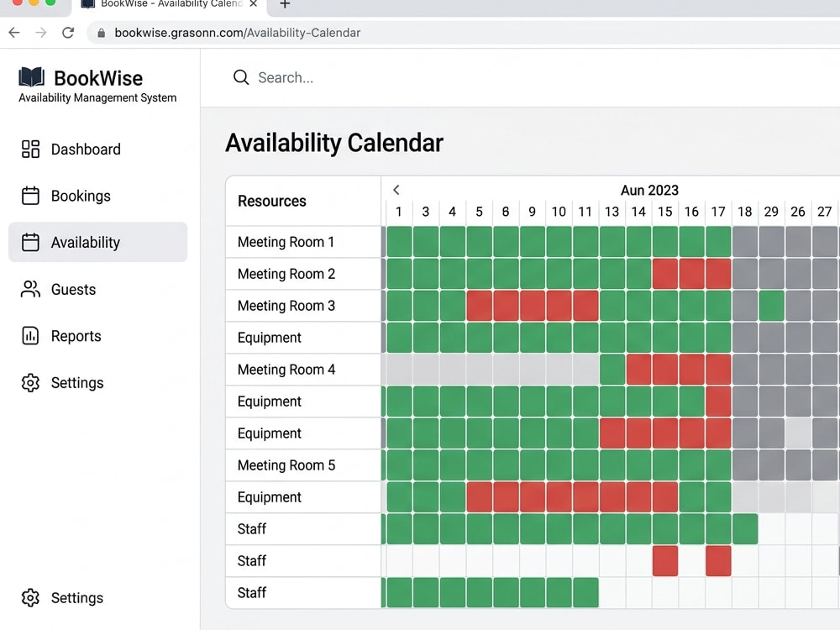Open a new browser tab with plus
Viewport: 840px width, 630px height.
point(285,4)
